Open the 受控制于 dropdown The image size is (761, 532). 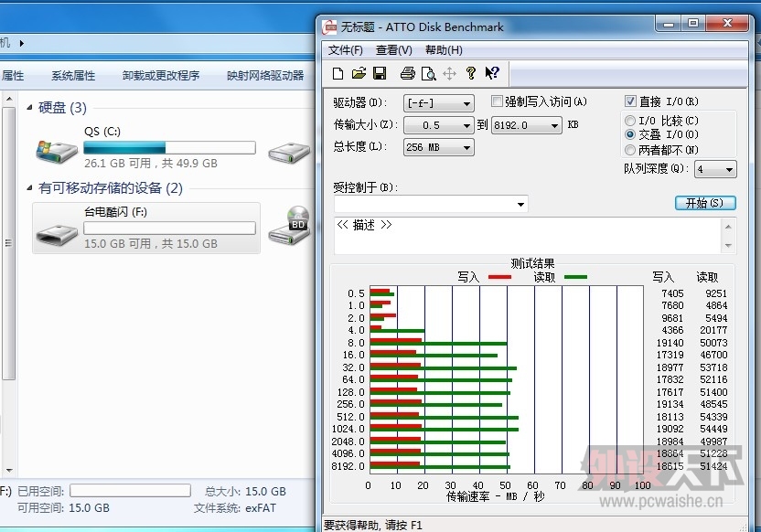pyautogui.click(x=431, y=204)
